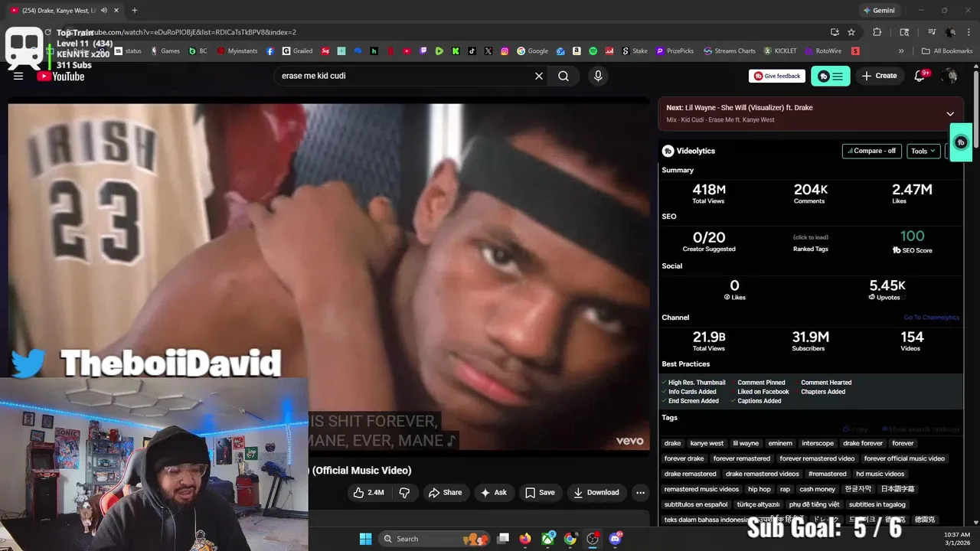980x551 pixels.
Task: Click the 418M Total Views stat
Action: click(708, 193)
